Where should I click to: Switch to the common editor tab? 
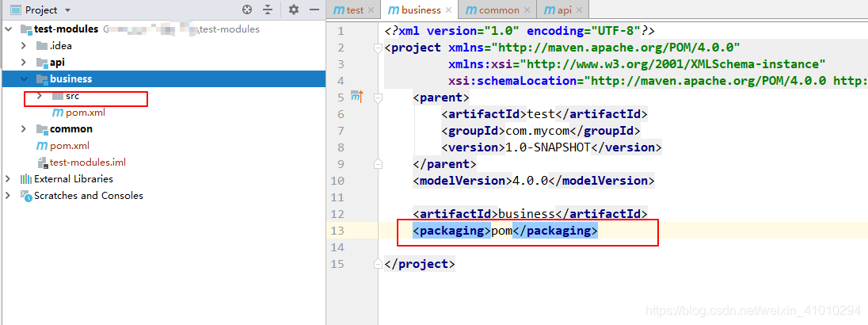tap(499, 10)
